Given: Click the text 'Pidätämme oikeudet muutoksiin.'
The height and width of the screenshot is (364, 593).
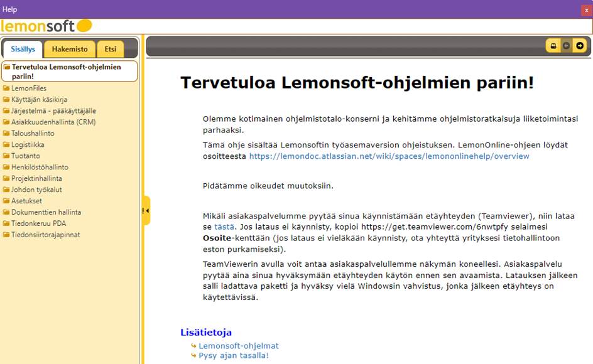Looking at the screenshot, I should [x=268, y=186].
